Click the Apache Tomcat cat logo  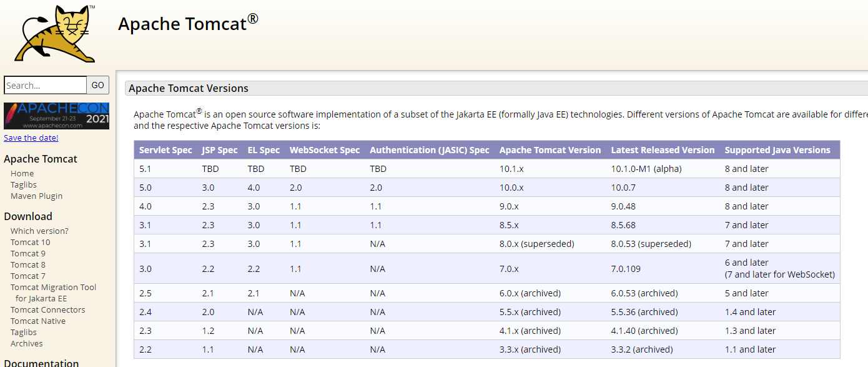tap(55, 33)
